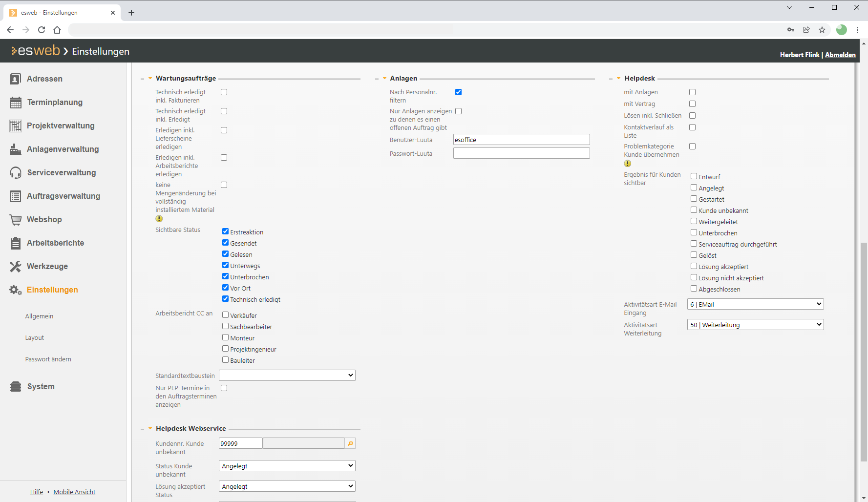
Task: Click the browser address bar
Action: click(x=423, y=30)
